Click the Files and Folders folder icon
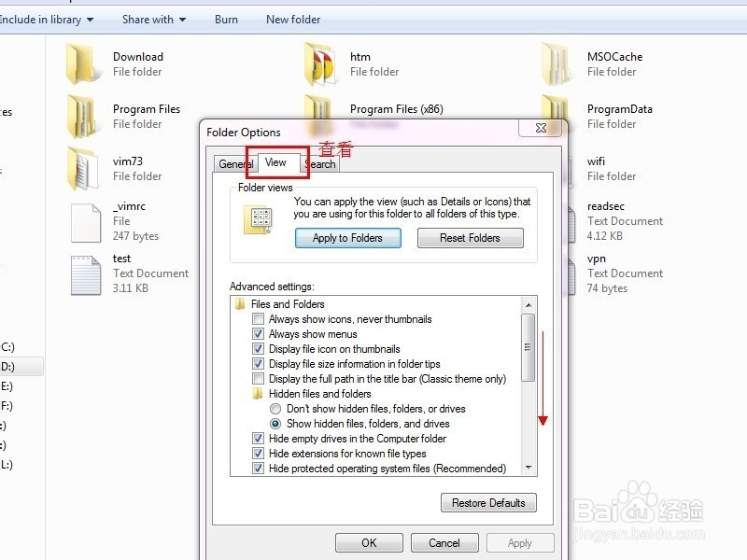The image size is (747, 560). pos(240,304)
